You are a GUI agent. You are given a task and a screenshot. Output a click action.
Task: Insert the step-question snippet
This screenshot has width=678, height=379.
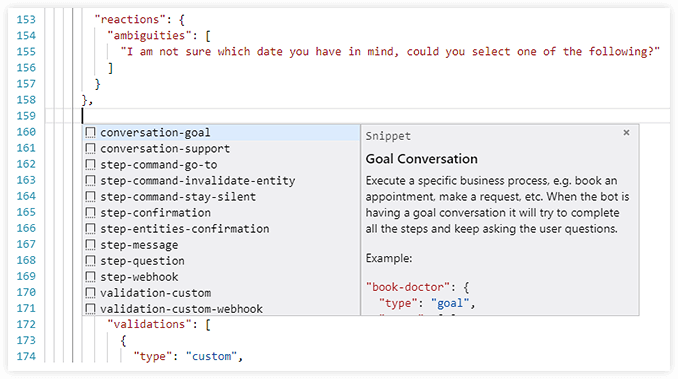[221, 261]
